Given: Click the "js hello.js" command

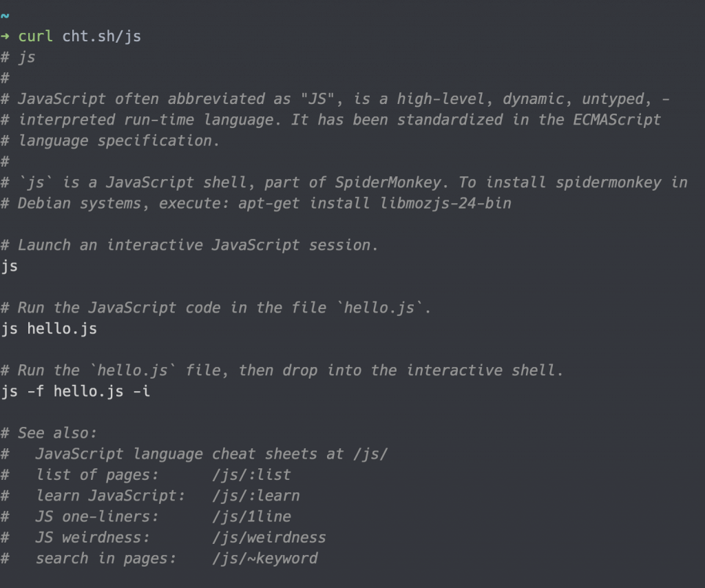Looking at the screenshot, I should pos(50,329).
